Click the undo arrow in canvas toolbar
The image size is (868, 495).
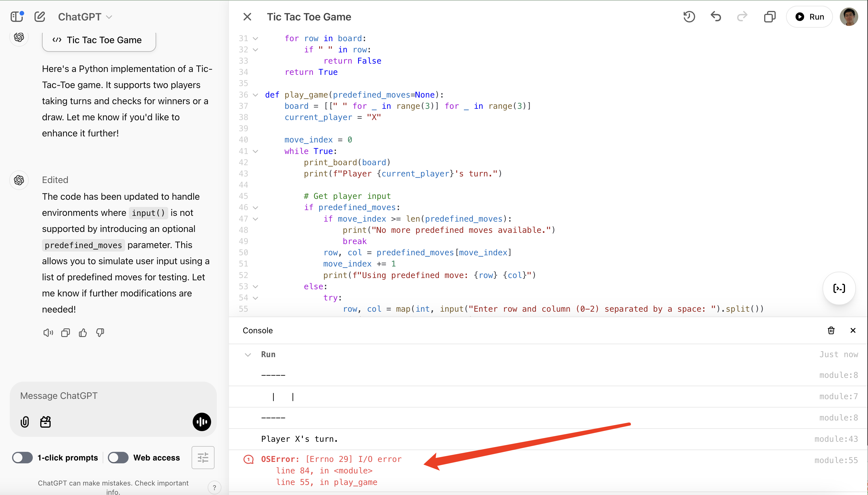coord(716,17)
